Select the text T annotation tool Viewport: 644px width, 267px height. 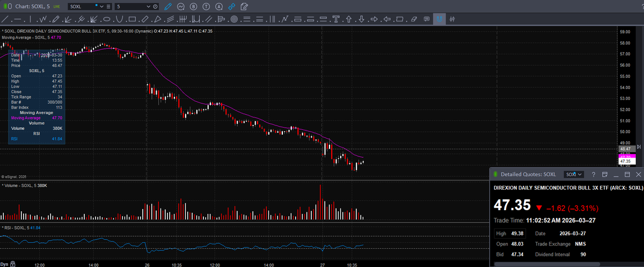(336, 19)
